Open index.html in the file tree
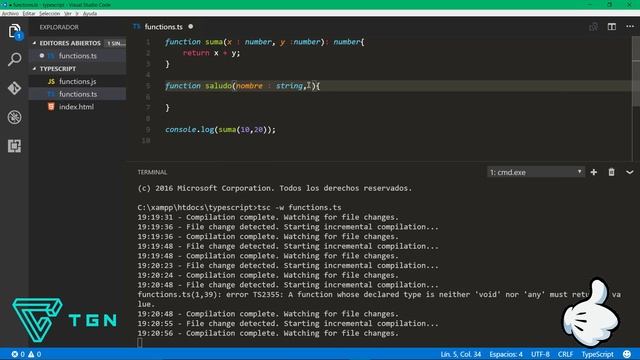The width and height of the screenshot is (640, 360). coord(76,107)
